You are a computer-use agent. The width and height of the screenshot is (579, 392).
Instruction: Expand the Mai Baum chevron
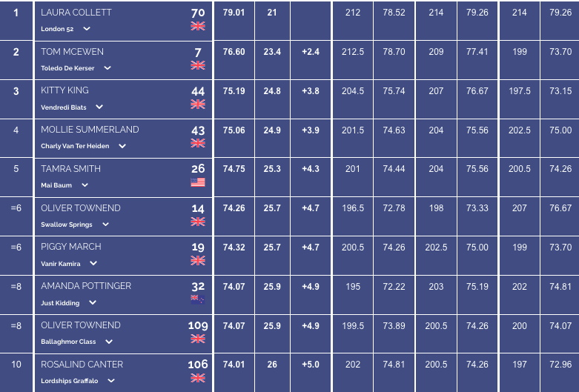click(85, 185)
